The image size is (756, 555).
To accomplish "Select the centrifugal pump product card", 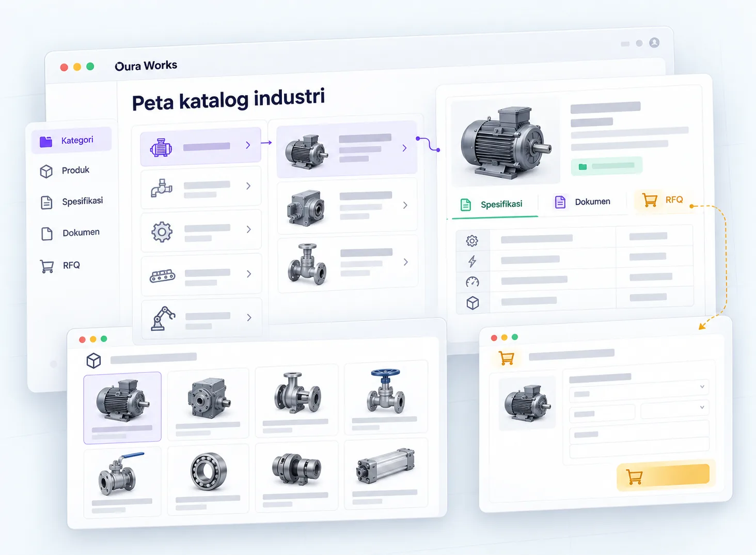I will 296,400.
